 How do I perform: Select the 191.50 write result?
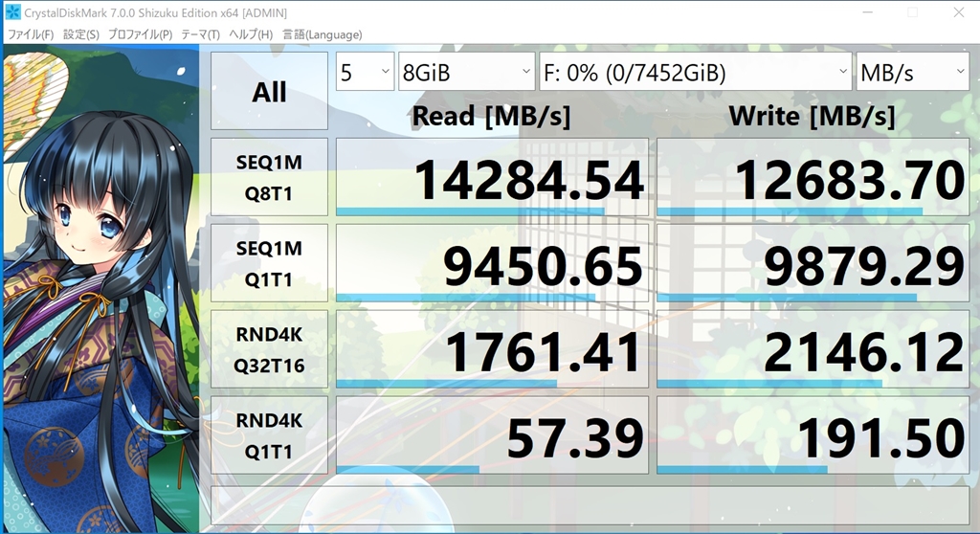tap(813, 435)
